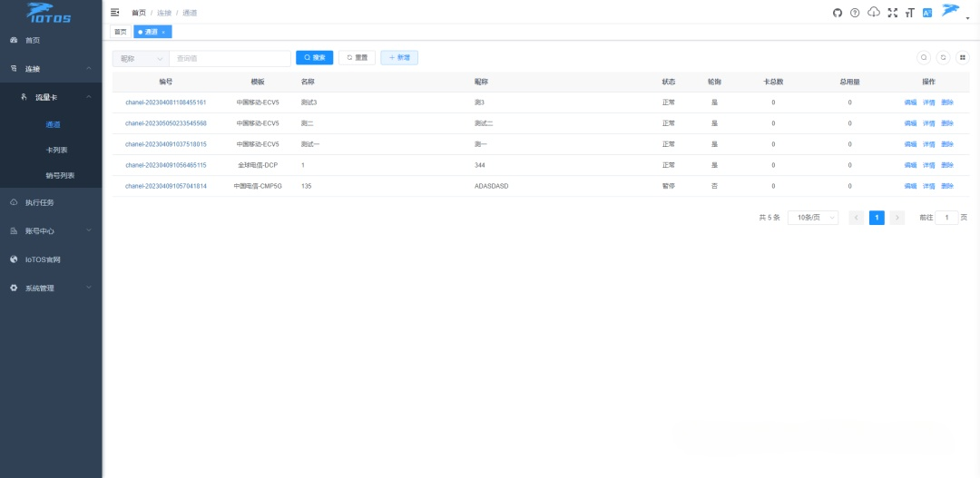
Task: Open the font size icon
Action: pos(909,13)
